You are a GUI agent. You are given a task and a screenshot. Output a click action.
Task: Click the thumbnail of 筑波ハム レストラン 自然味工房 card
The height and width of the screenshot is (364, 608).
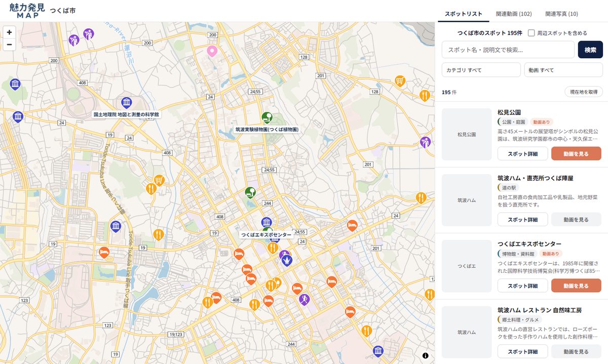point(467,332)
